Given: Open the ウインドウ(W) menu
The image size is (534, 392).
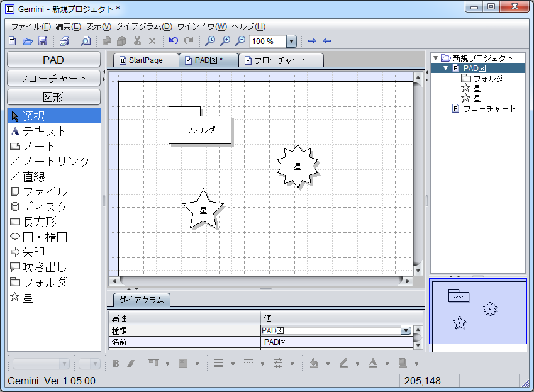Looking at the screenshot, I should 202,26.
